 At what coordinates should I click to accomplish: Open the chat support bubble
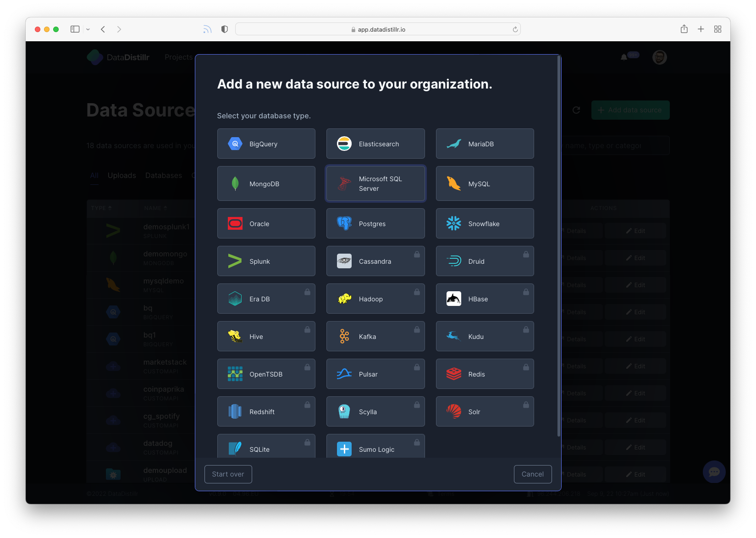(714, 472)
